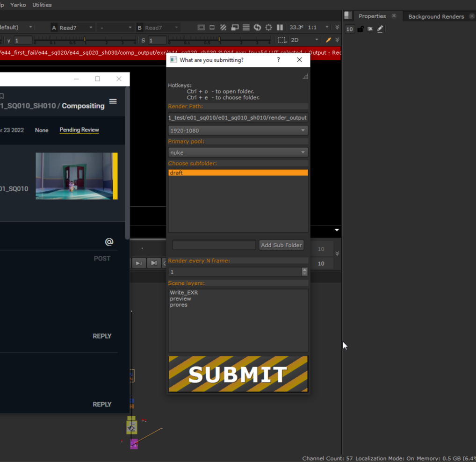Viewport: 476px width, 462px height.
Task: Open the (default) dropdown at viewer top left
Action: 16,27
